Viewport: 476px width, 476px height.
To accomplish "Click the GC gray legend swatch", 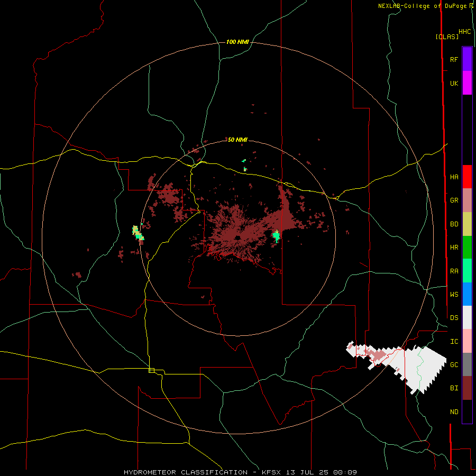I will click(x=467, y=364).
